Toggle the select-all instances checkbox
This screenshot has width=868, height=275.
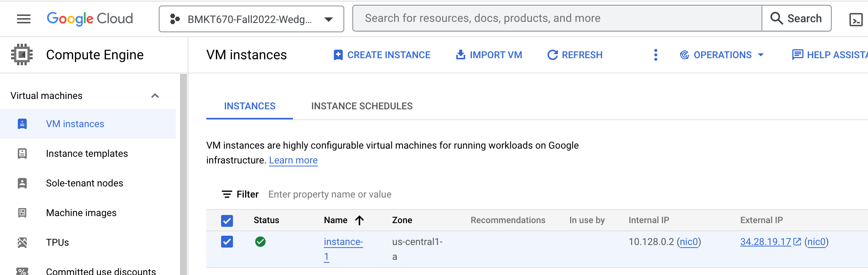tap(227, 221)
